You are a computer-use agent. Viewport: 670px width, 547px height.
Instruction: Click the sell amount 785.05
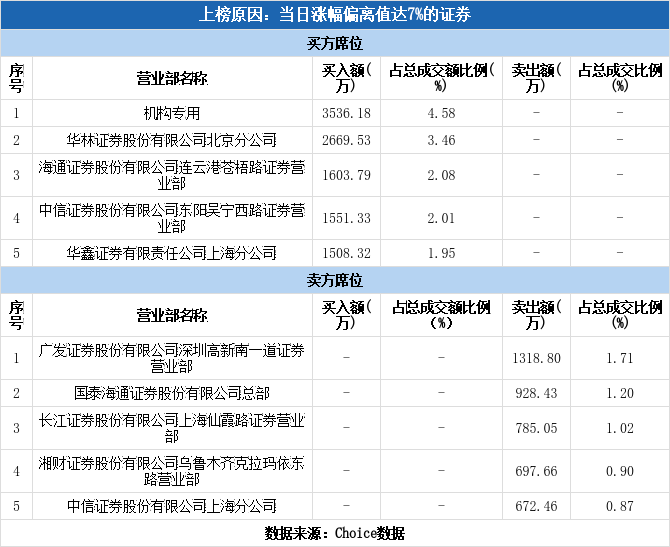tap(536, 428)
